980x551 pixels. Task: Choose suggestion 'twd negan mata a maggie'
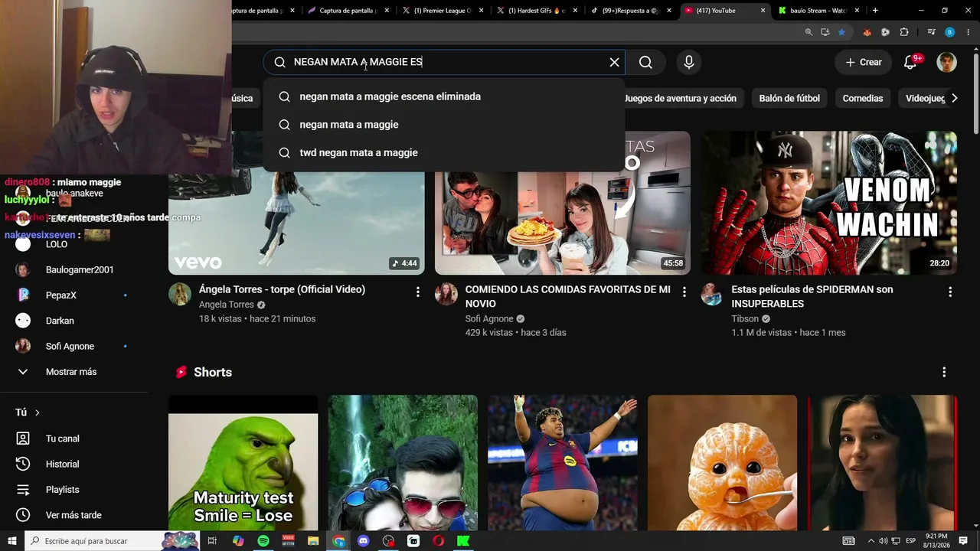pos(444,152)
